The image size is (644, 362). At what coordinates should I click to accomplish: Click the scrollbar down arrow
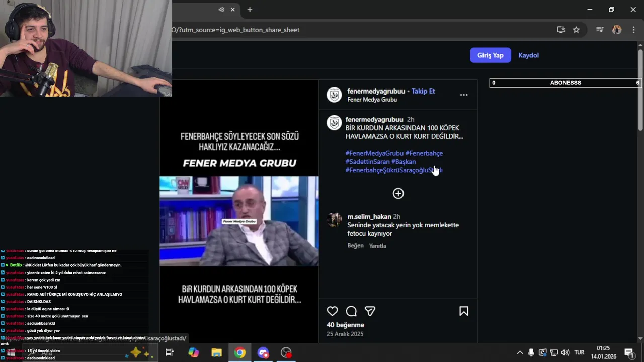point(640,339)
